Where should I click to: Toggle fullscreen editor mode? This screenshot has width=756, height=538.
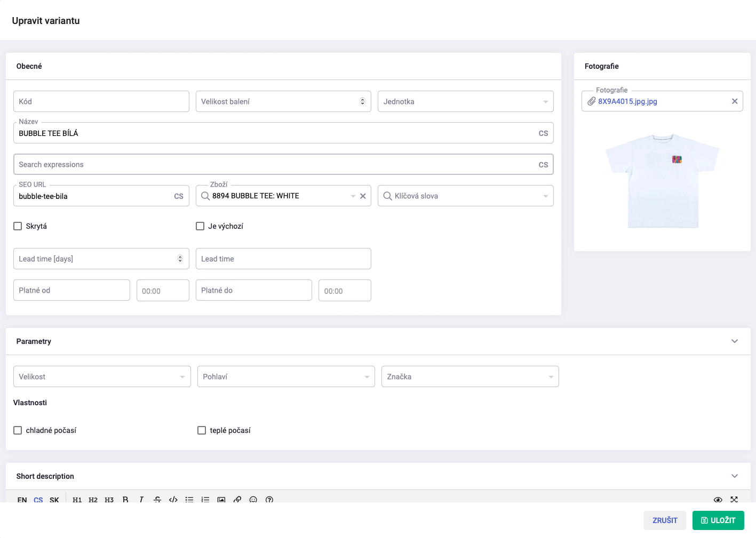[x=734, y=500]
